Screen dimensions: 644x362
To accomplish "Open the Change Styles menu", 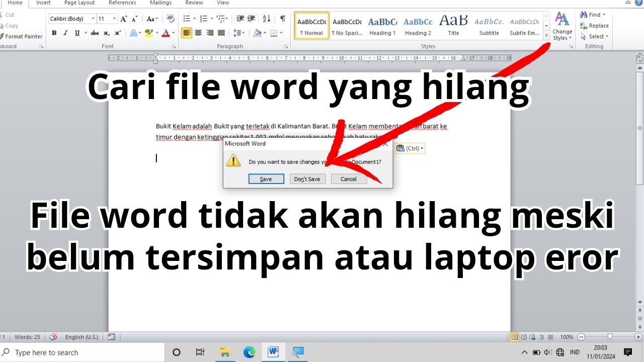I will tap(562, 27).
